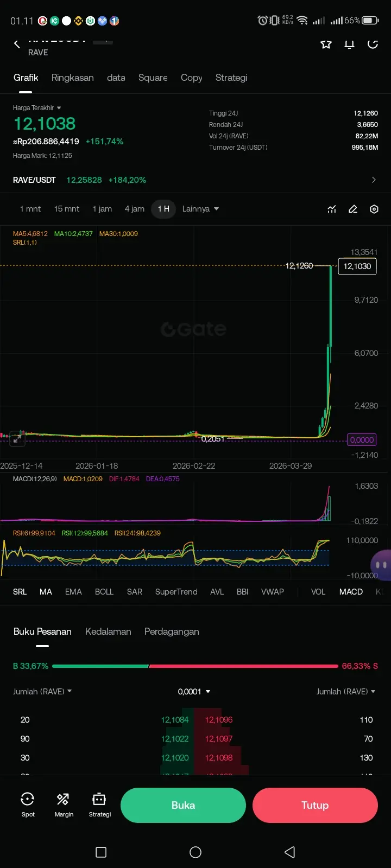Open the top Strategi tab
Viewport: 391px width, 868px height.
tap(231, 78)
